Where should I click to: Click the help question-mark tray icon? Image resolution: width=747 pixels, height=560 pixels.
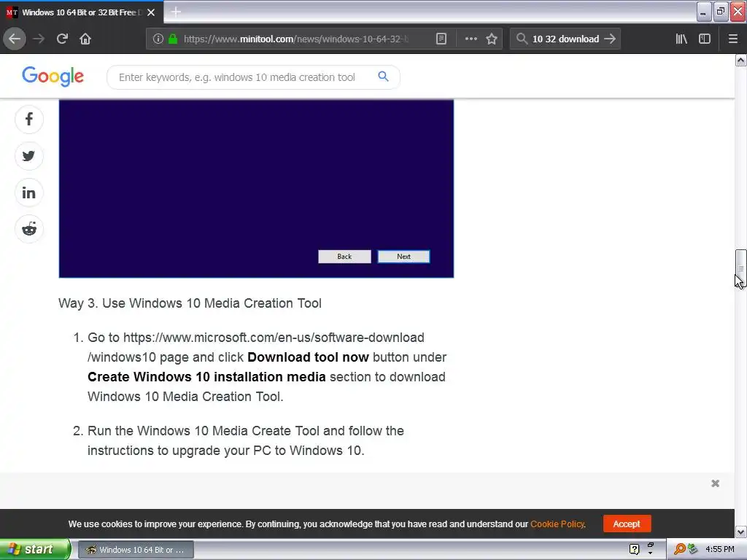(x=634, y=549)
